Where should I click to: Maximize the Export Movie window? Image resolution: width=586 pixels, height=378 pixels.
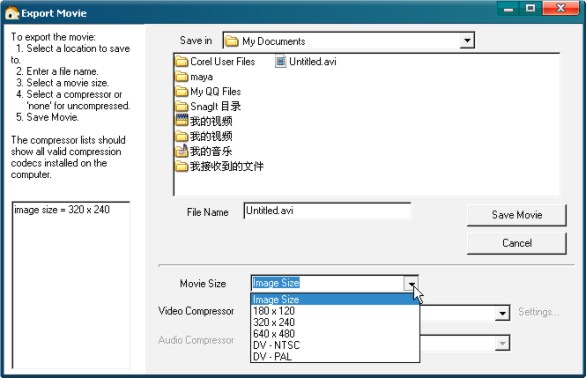(x=530, y=9)
